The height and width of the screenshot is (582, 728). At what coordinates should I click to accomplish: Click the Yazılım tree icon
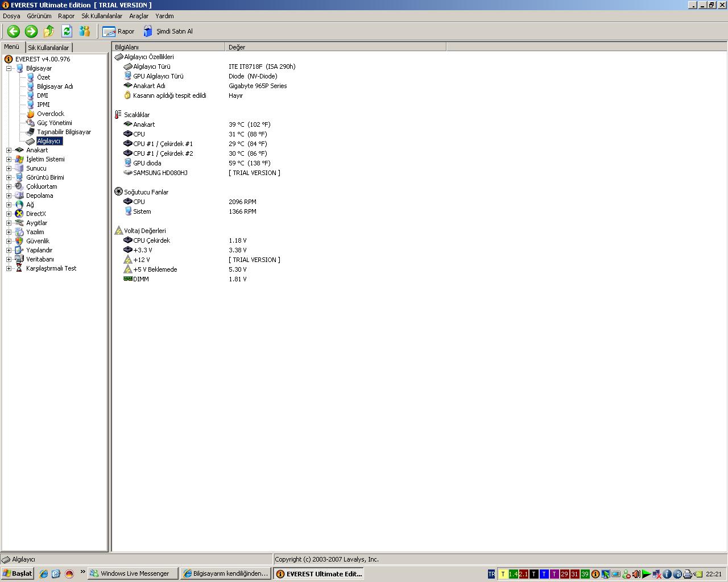19,232
